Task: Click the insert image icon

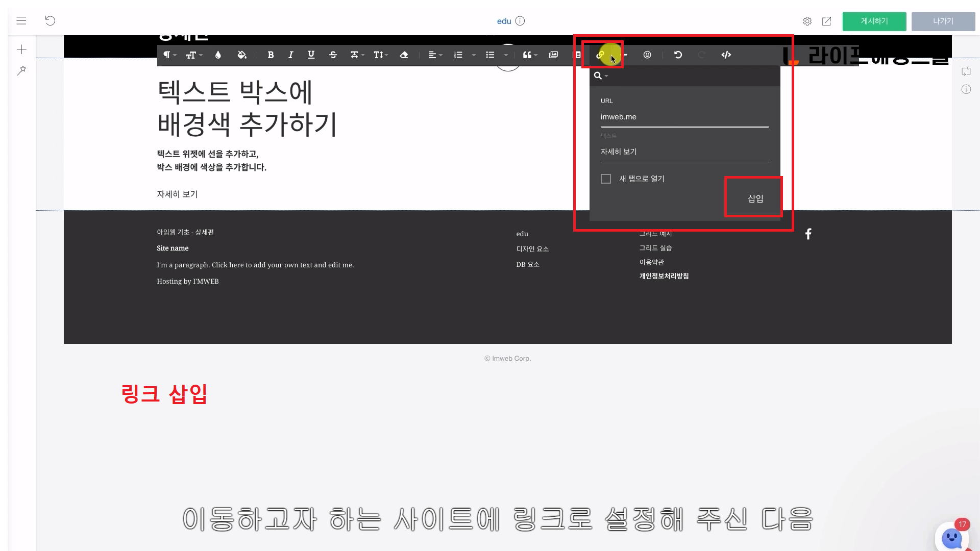Action: tap(553, 55)
